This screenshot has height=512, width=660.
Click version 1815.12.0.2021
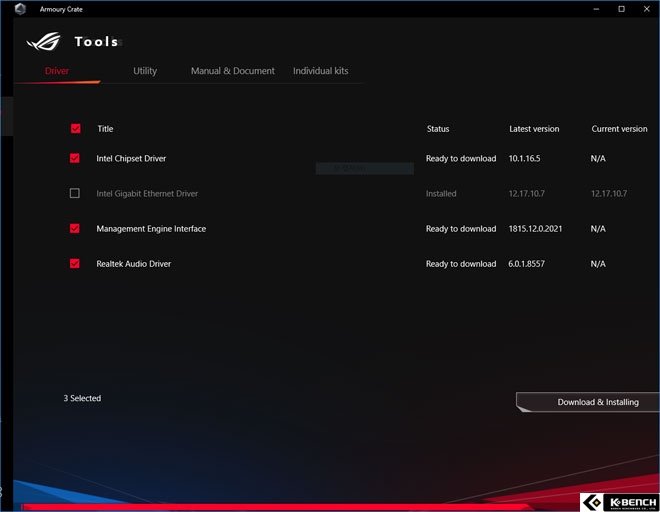click(535, 229)
